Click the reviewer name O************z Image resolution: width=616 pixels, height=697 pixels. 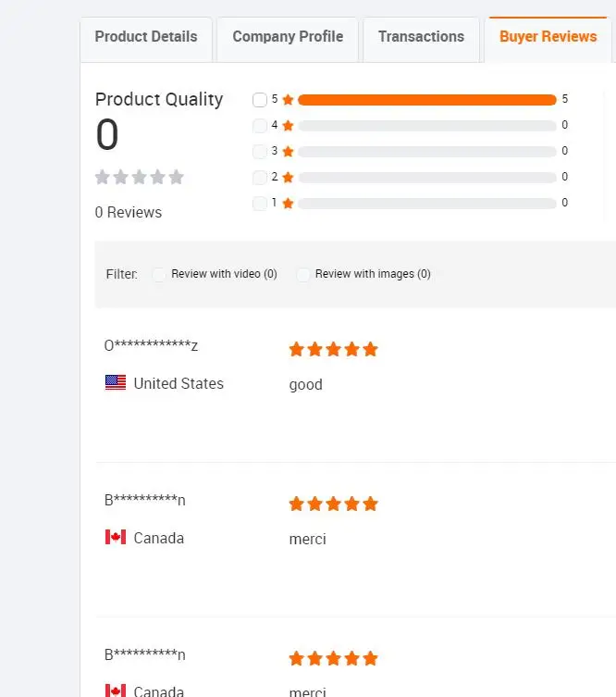coord(151,346)
